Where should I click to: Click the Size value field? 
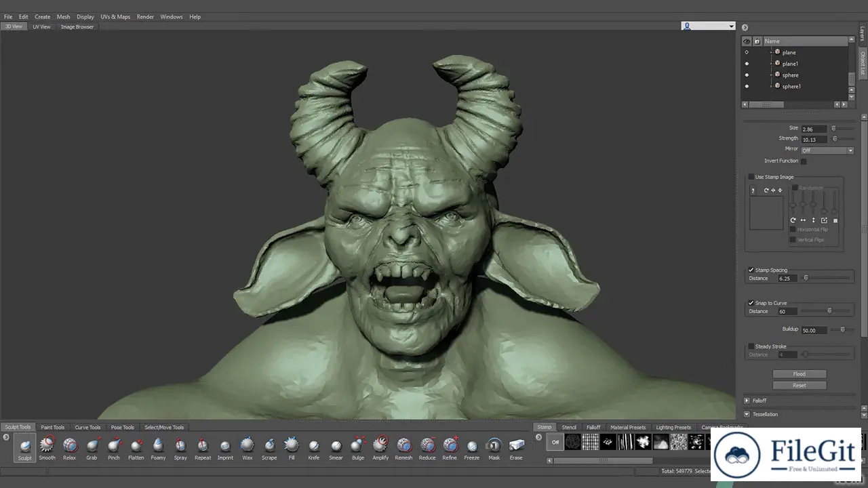(814, 129)
